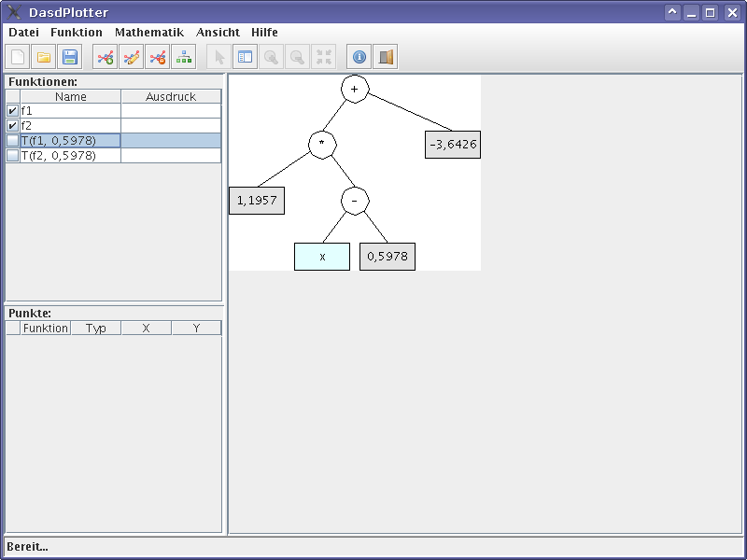This screenshot has width=747, height=560.
Task: Toggle the side panel layout icon
Action: point(246,57)
